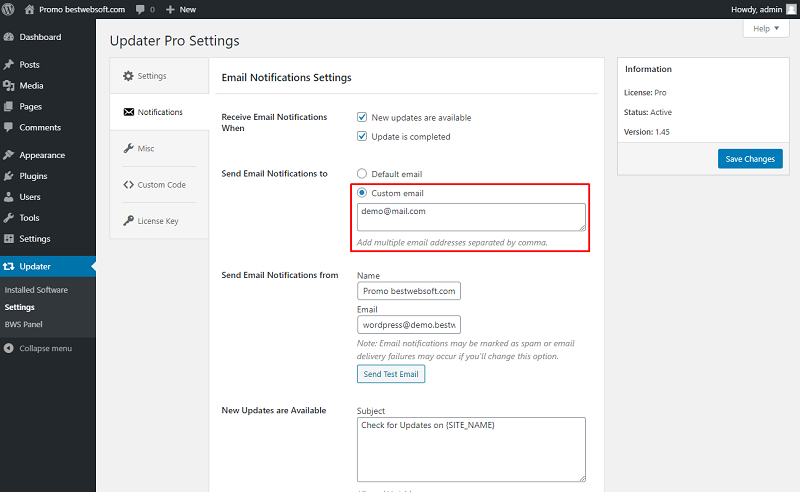Select the Custom email radio button
Image resolution: width=800 pixels, height=492 pixels.
[362, 192]
